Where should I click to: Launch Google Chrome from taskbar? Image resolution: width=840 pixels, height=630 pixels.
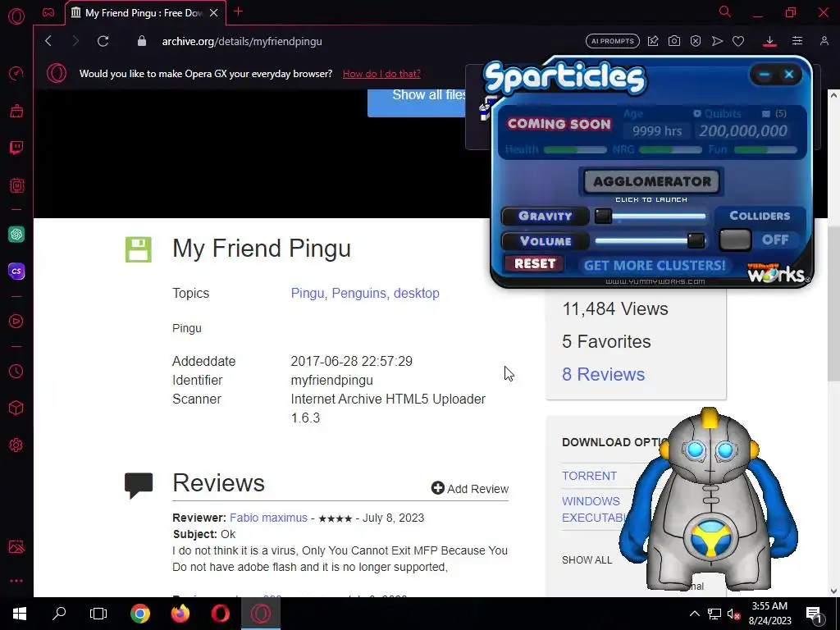(139, 614)
